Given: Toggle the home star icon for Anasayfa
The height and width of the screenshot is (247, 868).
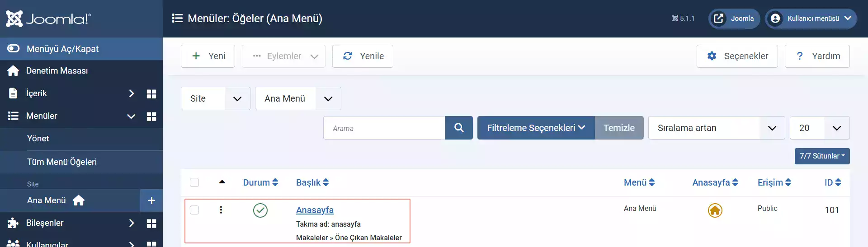Looking at the screenshot, I should coord(715,210).
